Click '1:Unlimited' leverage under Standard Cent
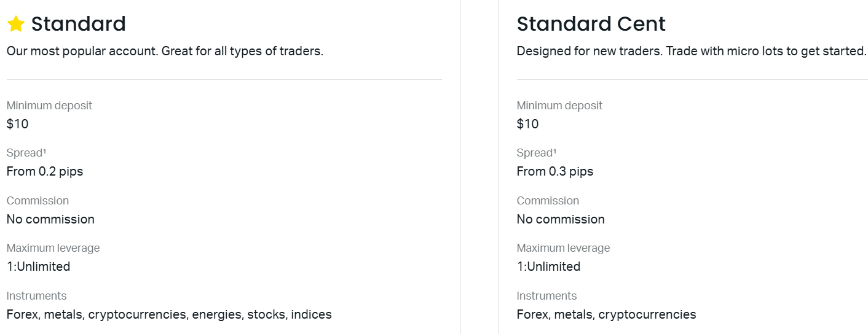Image resolution: width=868 pixels, height=334 pixels. coord(549,266)
